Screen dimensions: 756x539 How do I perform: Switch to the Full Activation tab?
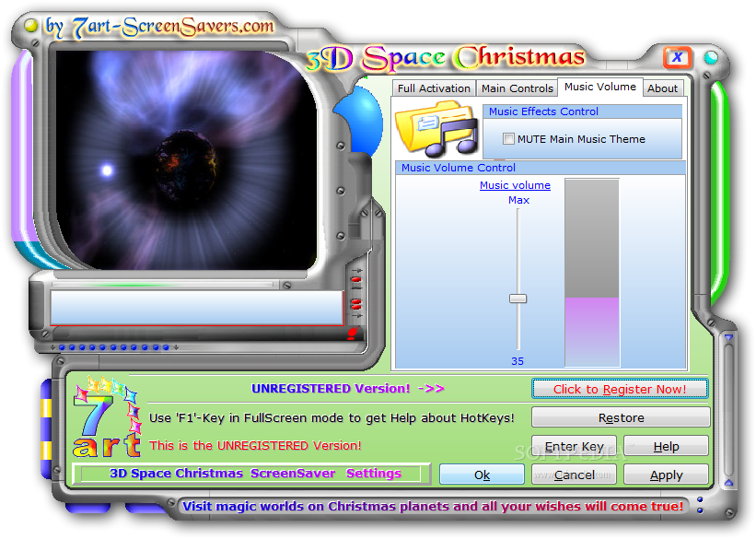pos(434,88)
